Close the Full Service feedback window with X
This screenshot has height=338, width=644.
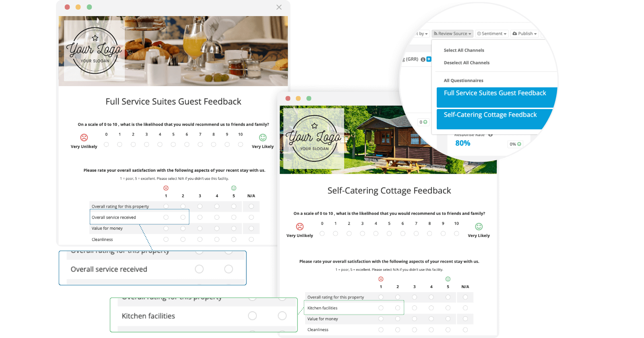point(279,7)
